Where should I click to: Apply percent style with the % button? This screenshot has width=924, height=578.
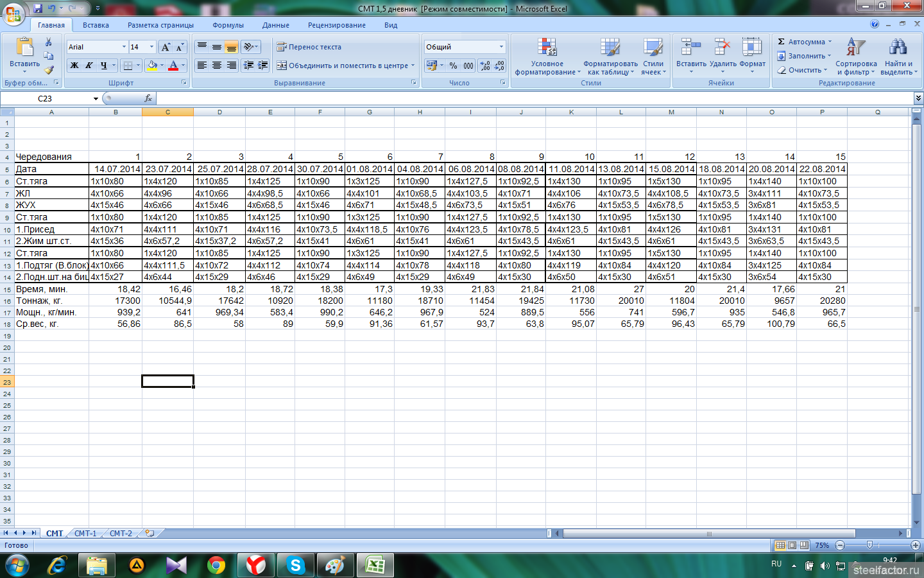click(453, 66)
